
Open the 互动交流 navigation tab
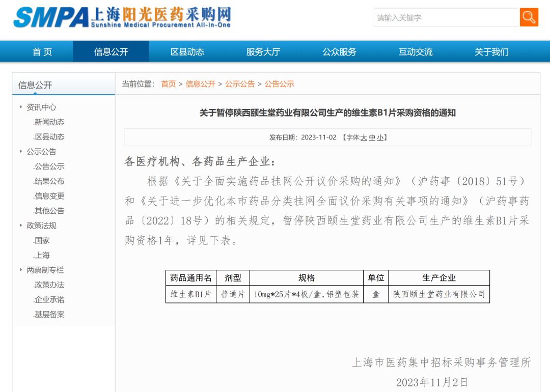pos(416,52)
